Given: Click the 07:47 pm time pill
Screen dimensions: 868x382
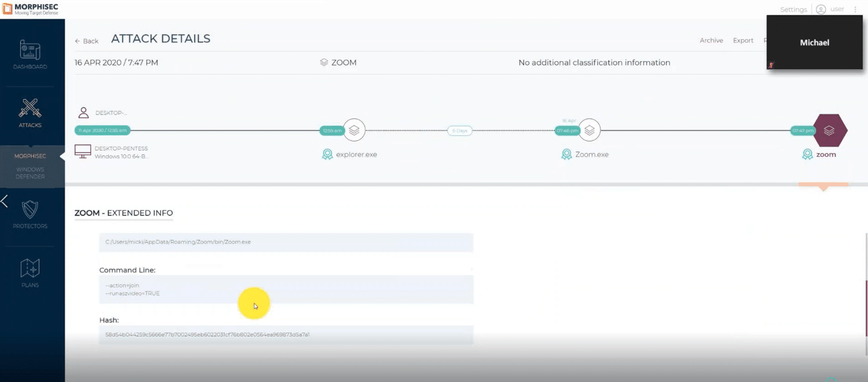Looking at the screenshot, I should (803, 131).
